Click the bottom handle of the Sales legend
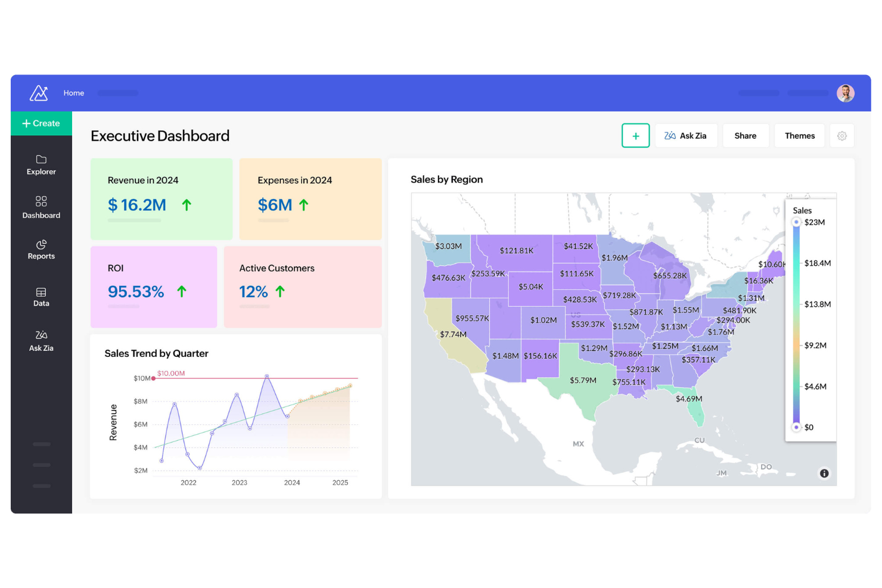This screenshot has height=588, width=882. (796, 427)
